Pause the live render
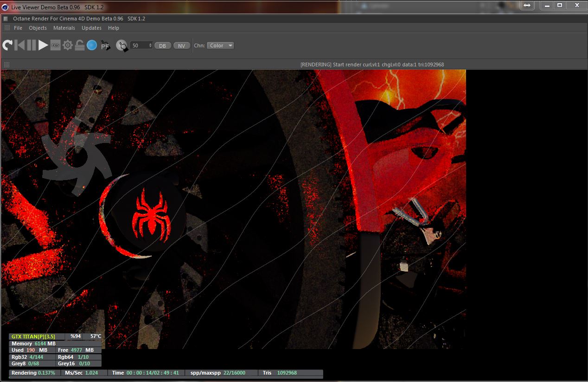 click(31, 45)
